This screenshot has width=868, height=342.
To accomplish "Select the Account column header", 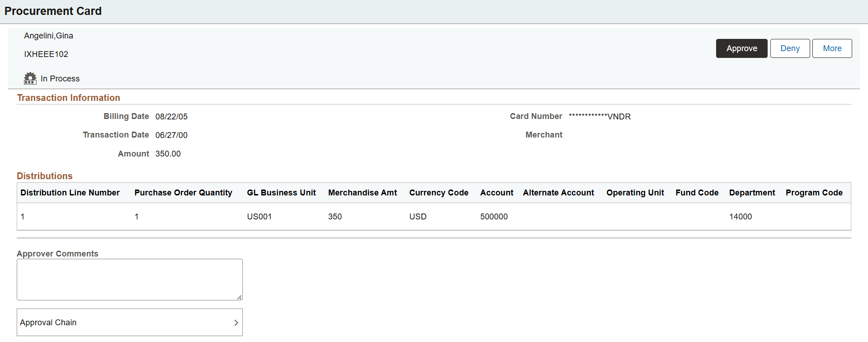I will pos(496,193).
